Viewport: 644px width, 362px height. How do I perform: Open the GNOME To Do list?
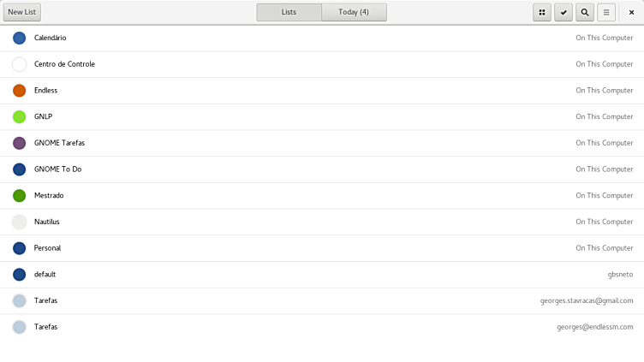(x=58, y=169)
